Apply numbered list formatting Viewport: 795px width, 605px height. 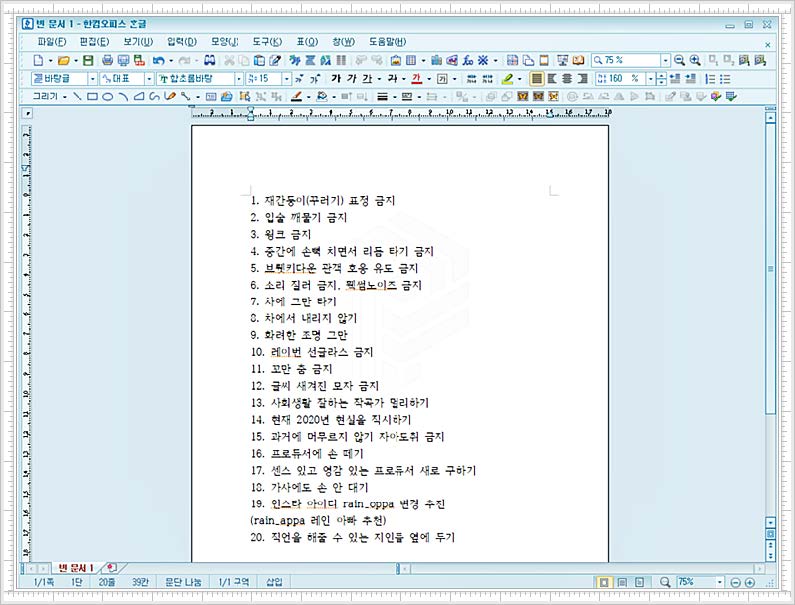[x=710, y=79]
